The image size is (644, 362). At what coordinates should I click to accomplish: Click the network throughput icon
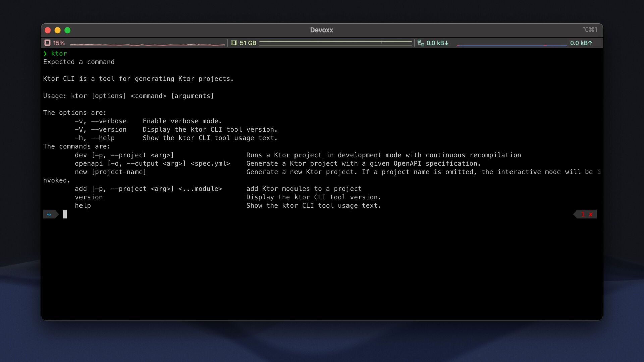click(x=421, y=43)
